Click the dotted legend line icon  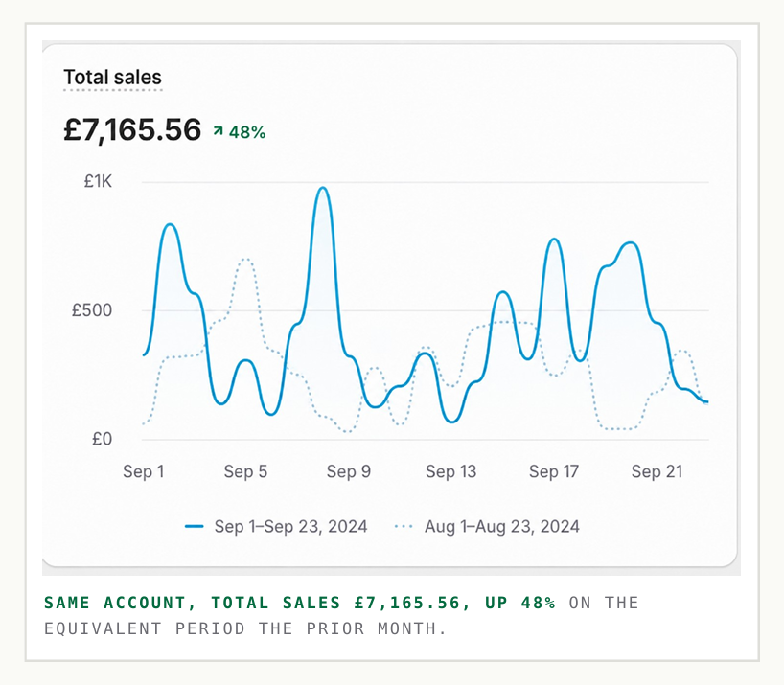click(x=404, y=526)
